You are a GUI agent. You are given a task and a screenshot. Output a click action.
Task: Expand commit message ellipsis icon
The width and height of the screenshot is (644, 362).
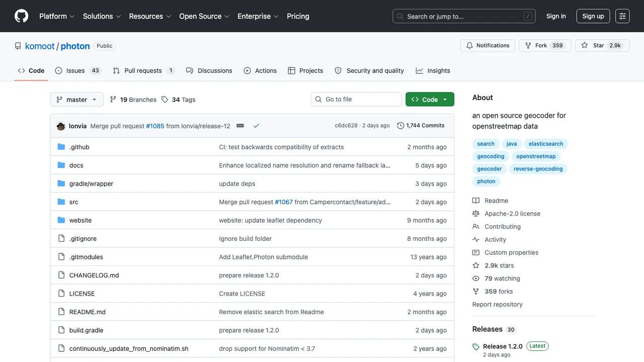tap(240, 126)
